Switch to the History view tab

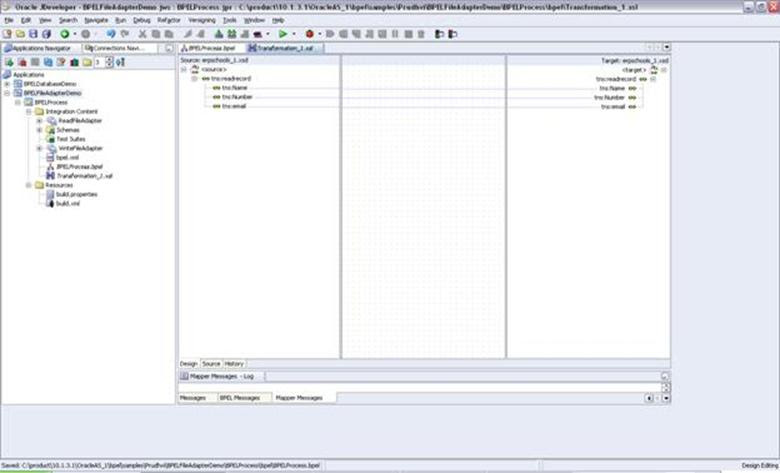tap(234, 364)
